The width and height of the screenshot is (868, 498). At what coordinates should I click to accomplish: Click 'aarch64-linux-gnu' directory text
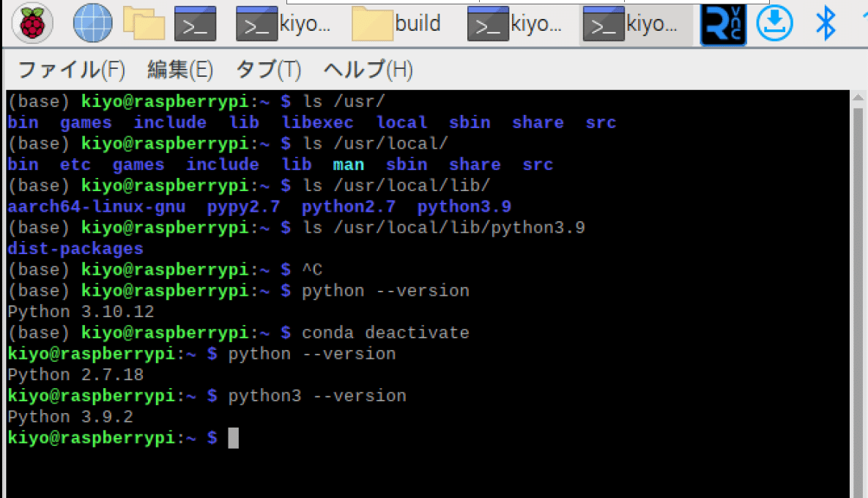(96, 207)
